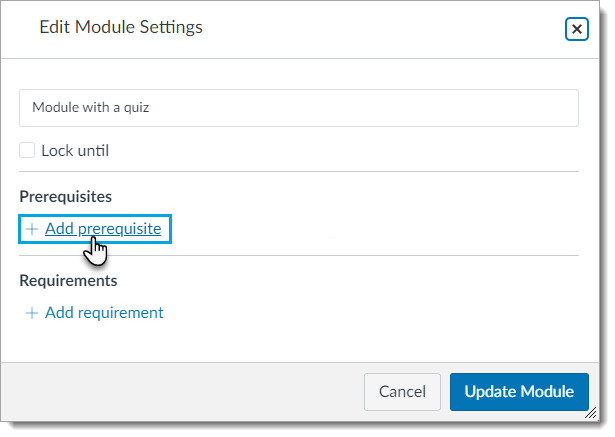The width and height of the screenshot is (615, 437).
Task: Click the Requirements section heading
Action: pyautogui.click(x=68, y=280)
